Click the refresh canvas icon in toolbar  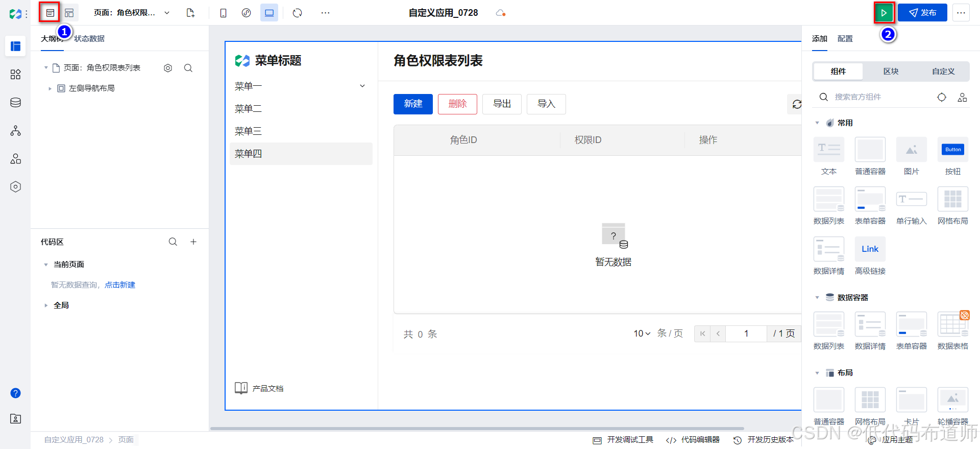point(298,13)
